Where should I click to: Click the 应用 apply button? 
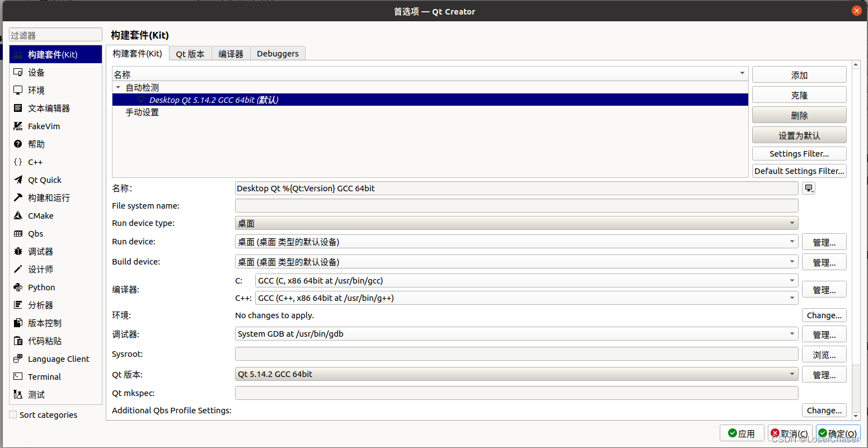tap(741, 433)
